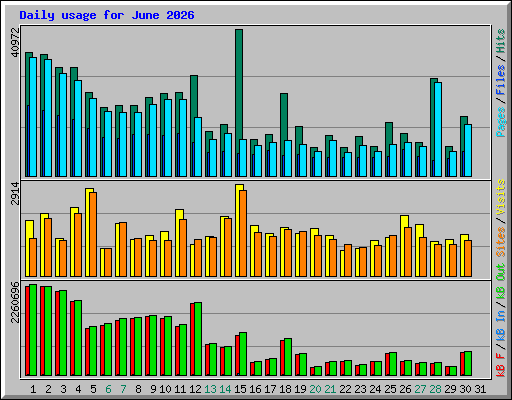Click day 12 on the x-axis
This screenshot has width=512, height=400.
(195, 389)
